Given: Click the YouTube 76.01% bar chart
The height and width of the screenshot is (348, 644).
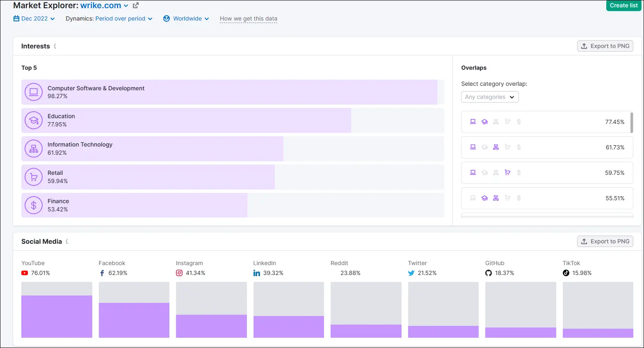Looking at the screenshot, I should coord(57,310).
